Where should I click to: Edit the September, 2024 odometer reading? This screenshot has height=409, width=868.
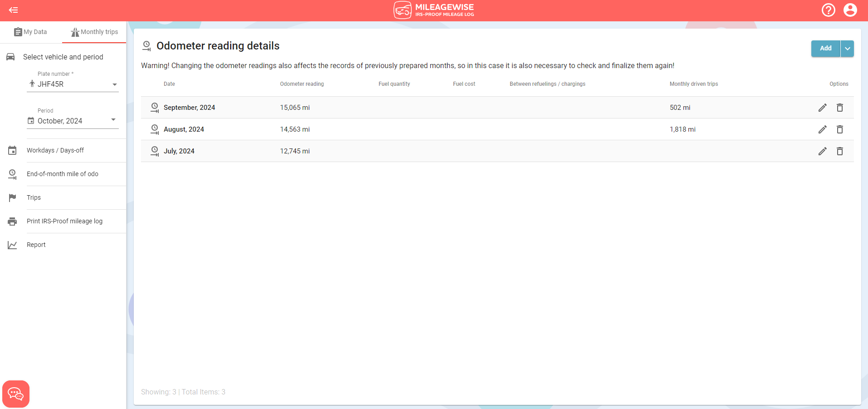pyautogui.click(x=823, y=108)
